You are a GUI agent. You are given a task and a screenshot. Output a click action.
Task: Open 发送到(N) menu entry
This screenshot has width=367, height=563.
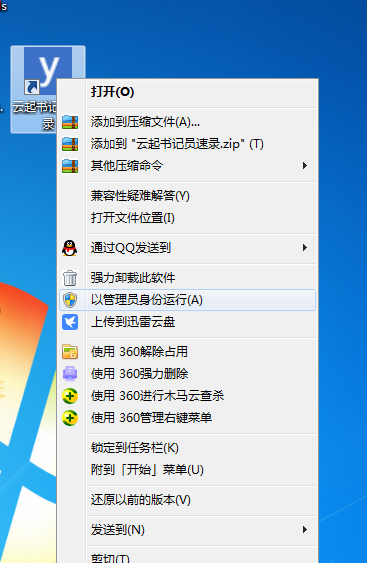pyautogui.click(x=187, y=530)
